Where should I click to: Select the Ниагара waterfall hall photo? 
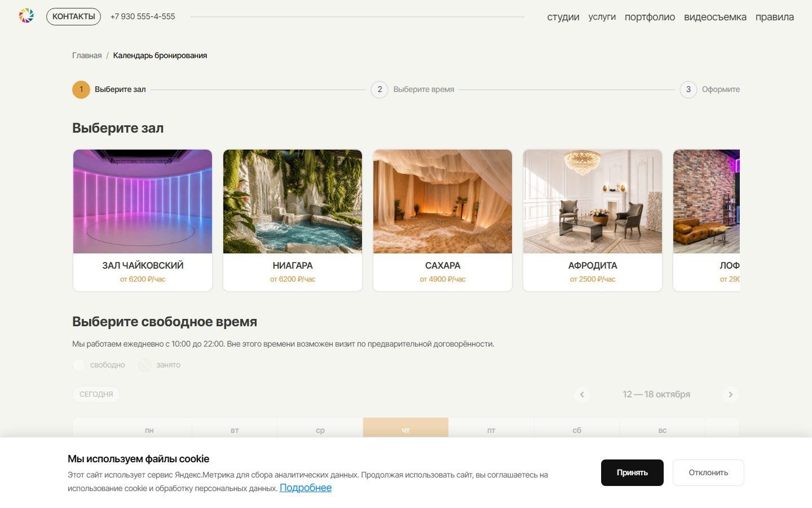pos(293,202)
